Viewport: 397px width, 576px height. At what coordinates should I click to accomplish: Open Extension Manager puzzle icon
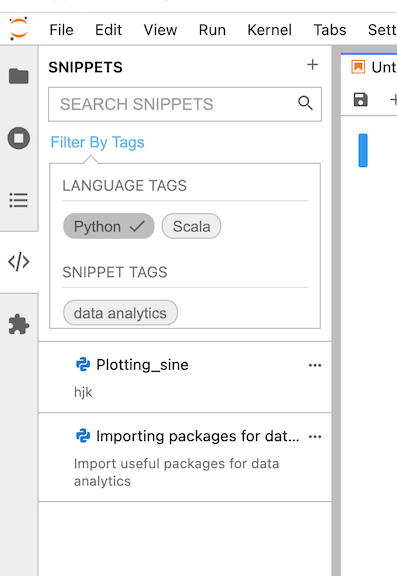point(19,324)
